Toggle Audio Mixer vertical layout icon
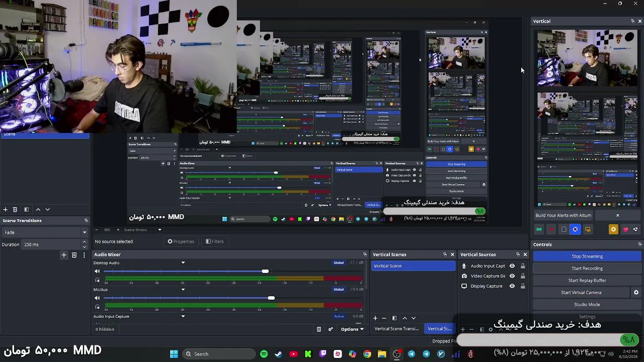Viewport: 644px width, 362px height. click(318, 329)
